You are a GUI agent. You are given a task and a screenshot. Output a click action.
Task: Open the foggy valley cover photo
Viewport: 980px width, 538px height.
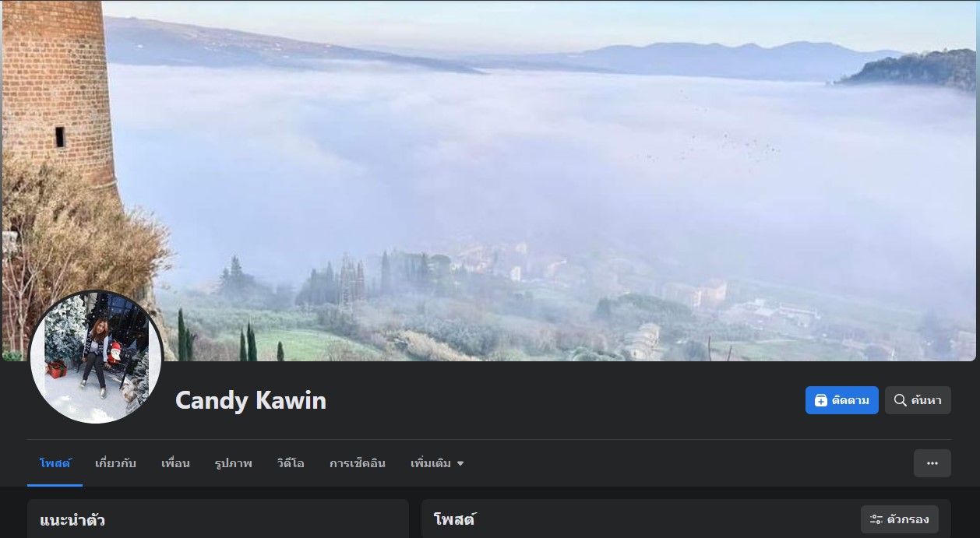tap(490, 181)
